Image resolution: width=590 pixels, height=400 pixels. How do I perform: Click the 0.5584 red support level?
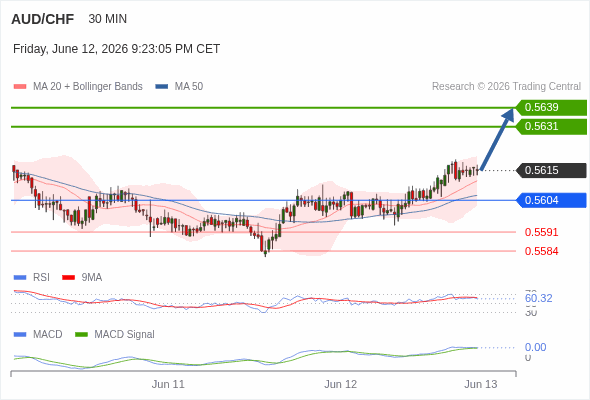click(x=541, y=251)
